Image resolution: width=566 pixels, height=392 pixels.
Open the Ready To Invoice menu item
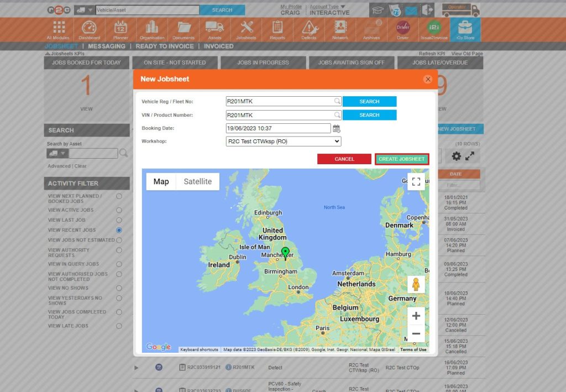(x=164, y=46)
